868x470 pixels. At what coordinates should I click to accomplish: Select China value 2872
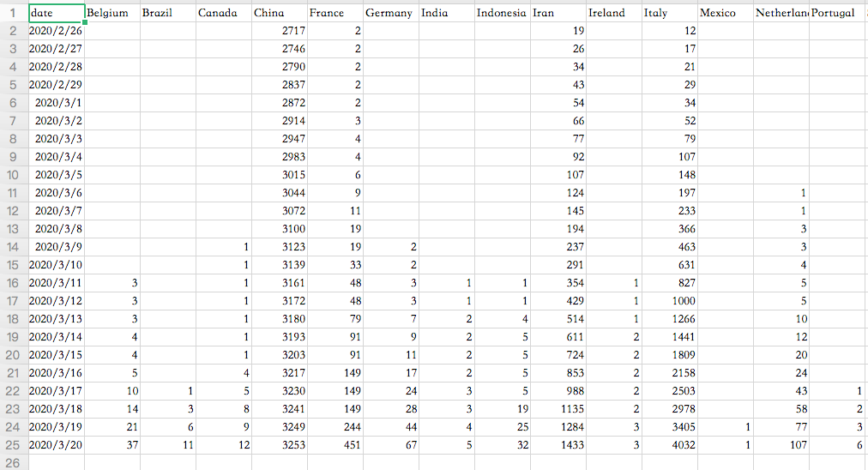[x=280, y=103]
